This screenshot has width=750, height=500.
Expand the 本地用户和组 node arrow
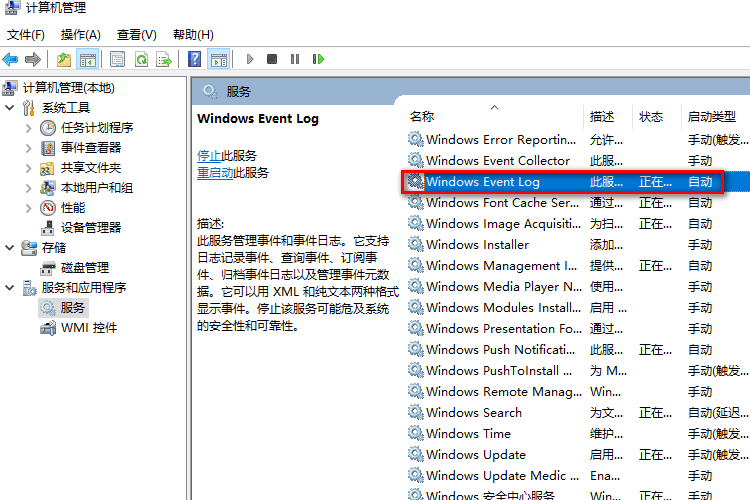[29, 188]
